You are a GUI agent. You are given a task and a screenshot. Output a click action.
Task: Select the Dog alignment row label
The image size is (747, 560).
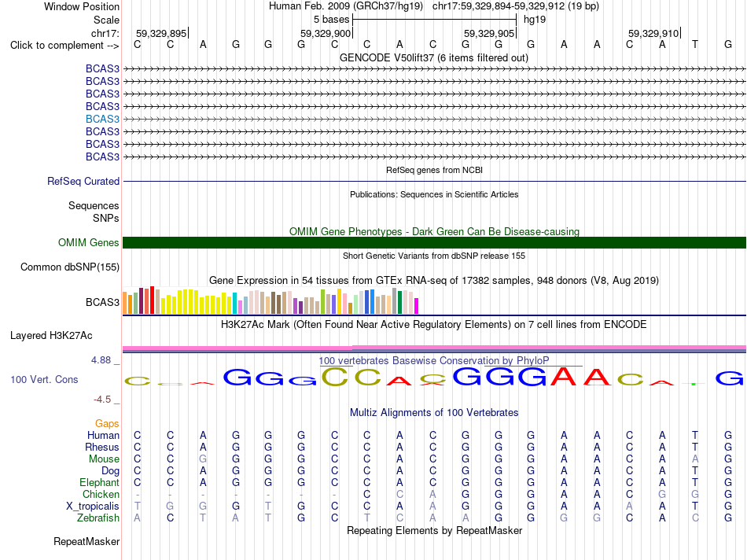[110, 471]
